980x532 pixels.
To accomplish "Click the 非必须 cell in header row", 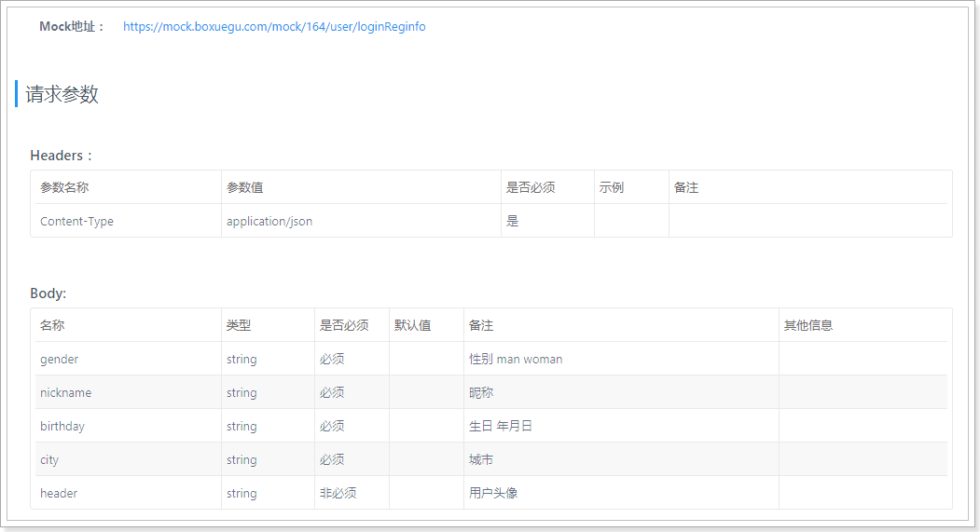I will click(x=338, y=493).
